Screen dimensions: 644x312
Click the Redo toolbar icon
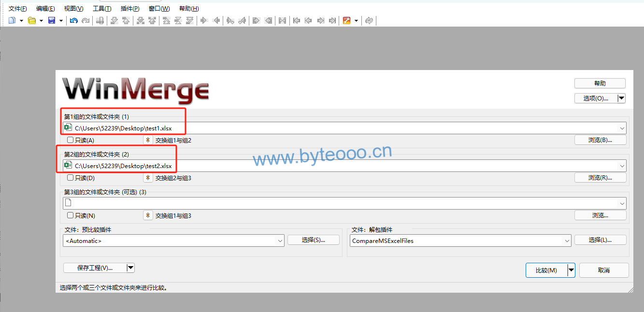(x=86, y=20)
